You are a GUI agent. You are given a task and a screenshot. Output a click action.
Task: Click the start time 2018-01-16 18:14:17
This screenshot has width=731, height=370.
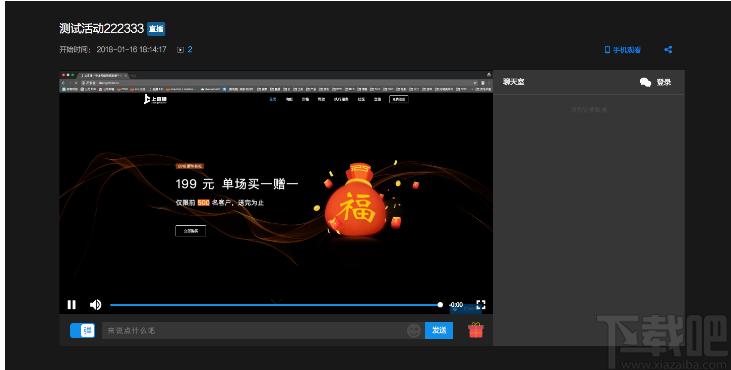pyautogui.click(x=131, y=49)
